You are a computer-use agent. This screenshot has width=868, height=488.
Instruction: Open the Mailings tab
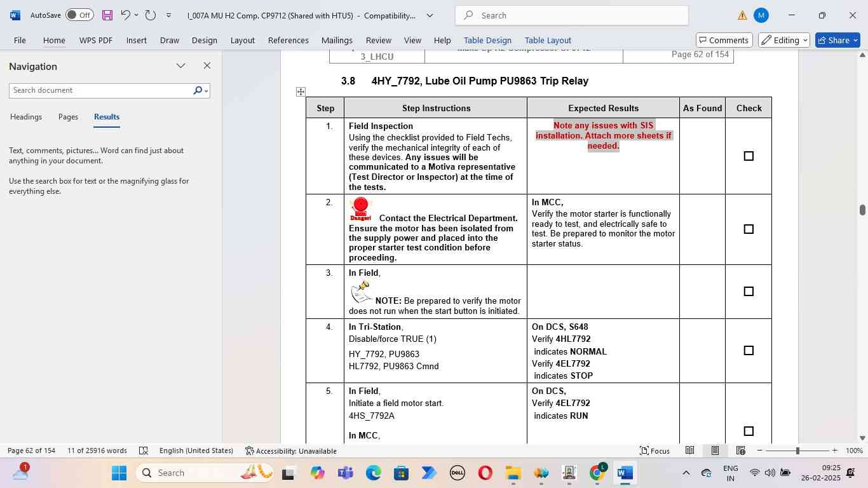click(337, 40)
